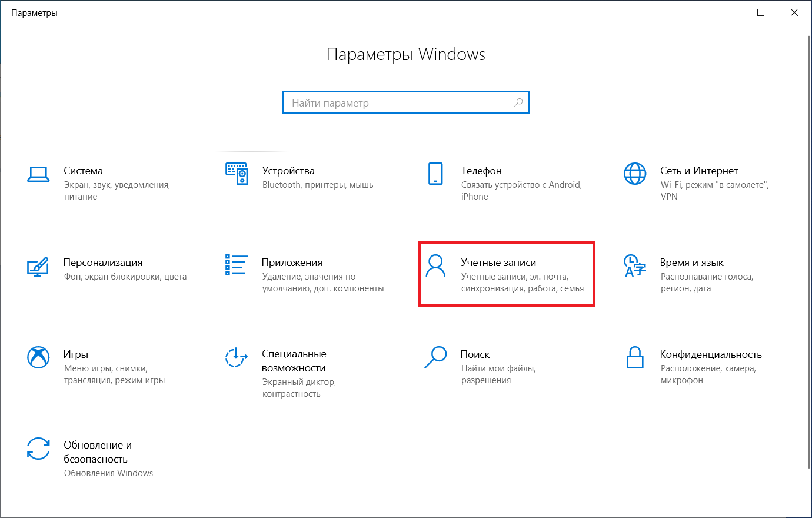Click the Обновление и безопасность arrows icon
The width and height of the screenshot is (812, 518).
point(38,449)
